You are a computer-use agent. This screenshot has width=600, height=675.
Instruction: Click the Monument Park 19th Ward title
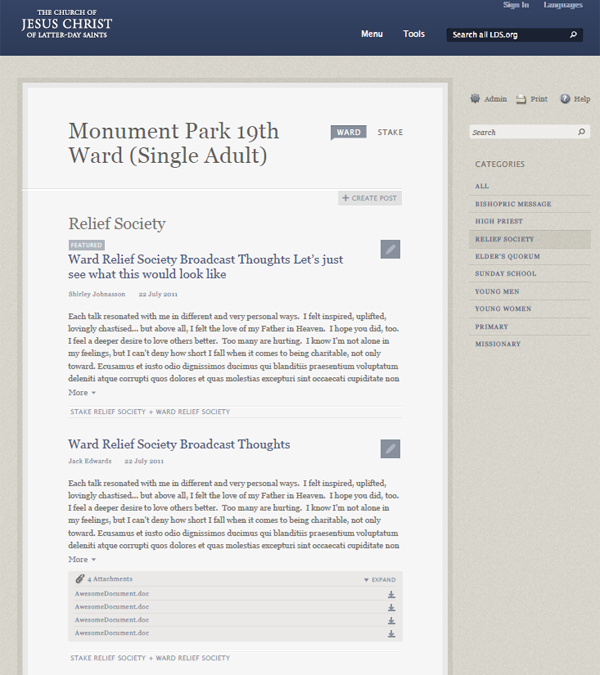tap(173, 143)
